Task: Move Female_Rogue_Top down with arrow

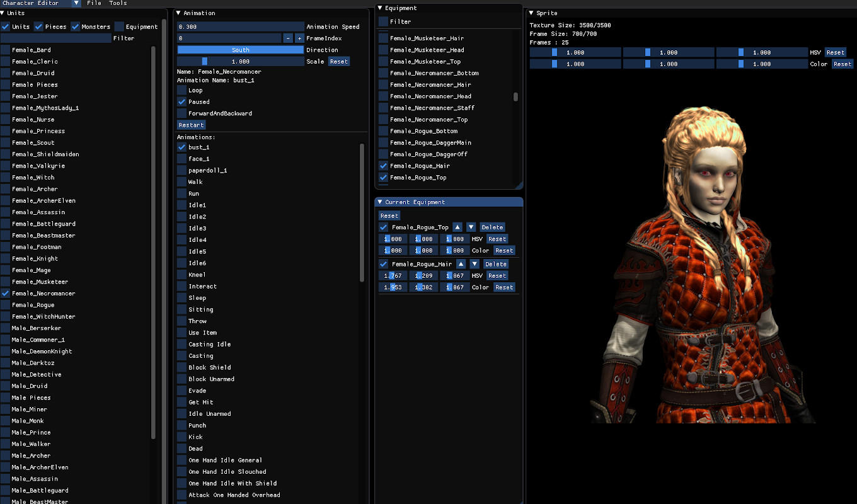Action: tap(471, 227)
